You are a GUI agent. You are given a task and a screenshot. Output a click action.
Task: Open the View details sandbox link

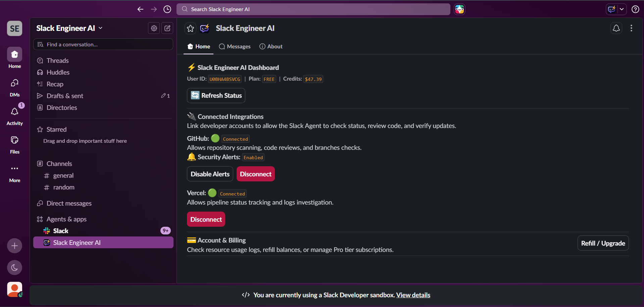(x=413, y=295)
